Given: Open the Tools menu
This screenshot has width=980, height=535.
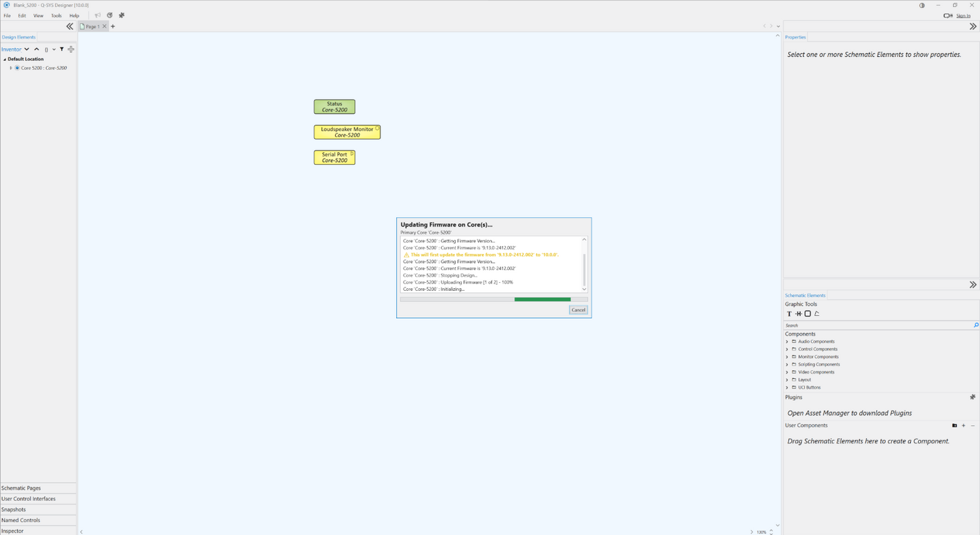Looking at the screenshot, I should (56, 16).
